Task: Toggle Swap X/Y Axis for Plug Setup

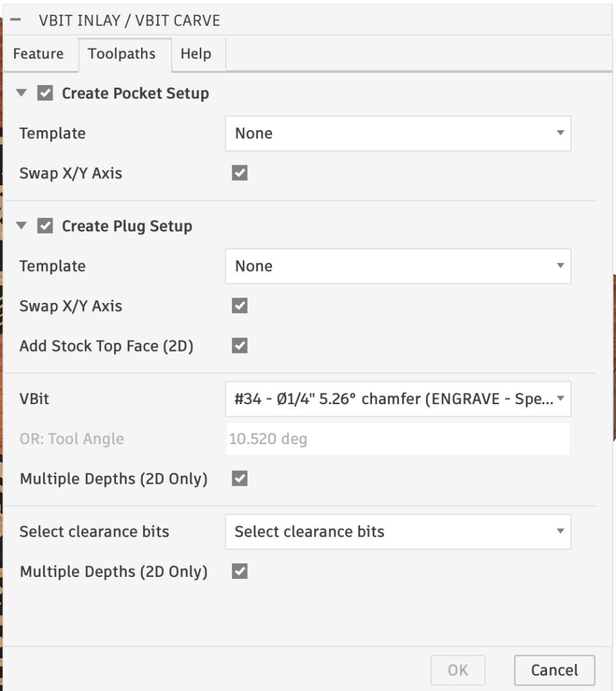Action: click(x=240, y=306)
